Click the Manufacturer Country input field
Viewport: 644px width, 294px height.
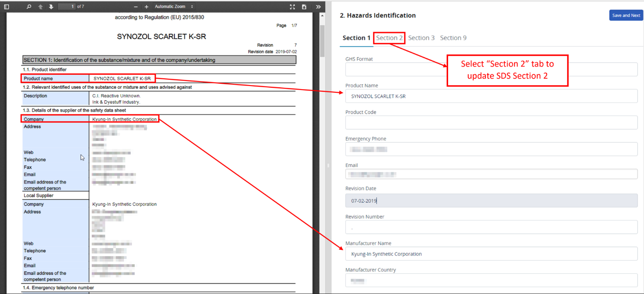click(x=491, y=280)
